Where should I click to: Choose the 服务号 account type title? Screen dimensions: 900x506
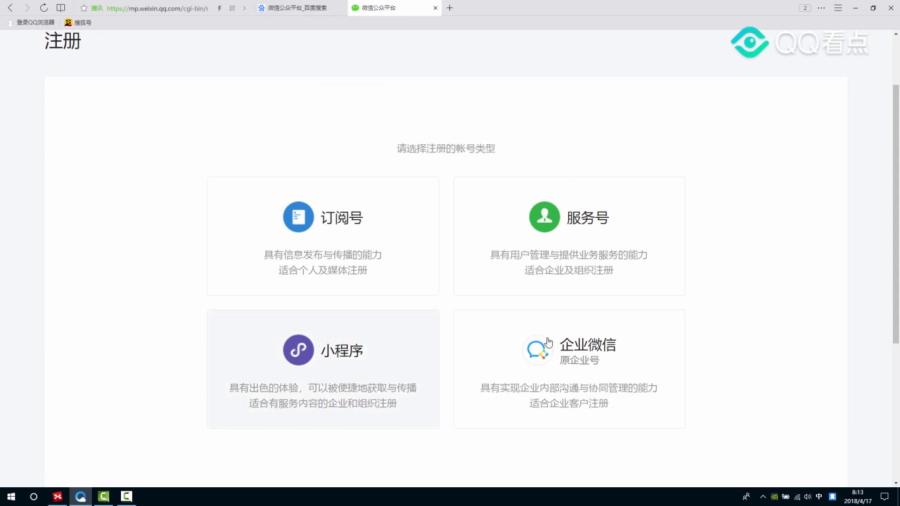point(587,217)
